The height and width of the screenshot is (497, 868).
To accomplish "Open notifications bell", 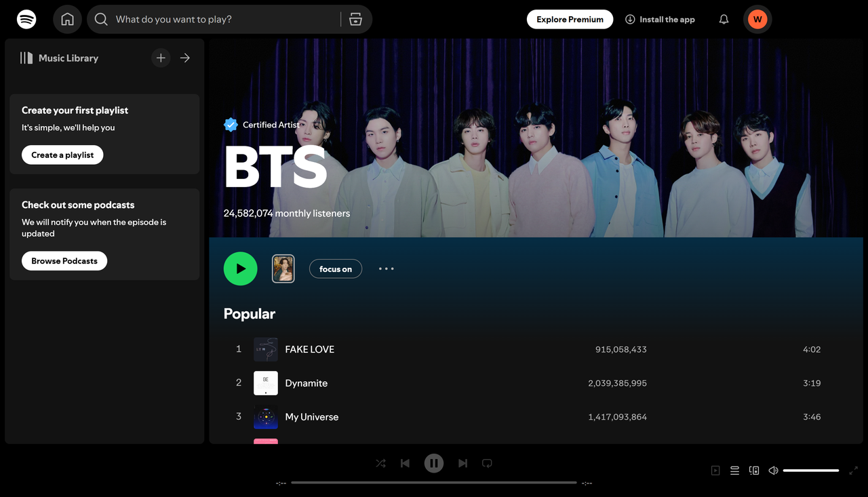I will 724,20.
